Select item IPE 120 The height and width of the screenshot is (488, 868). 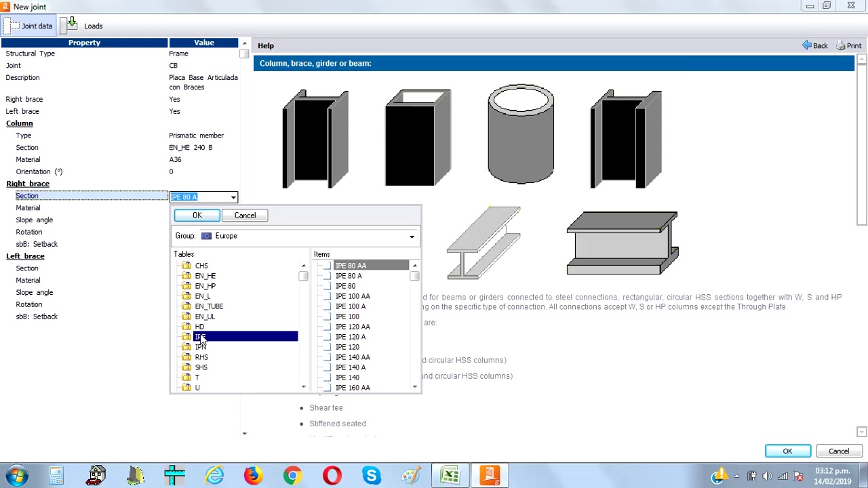pyautogui.click(x=347, y=347)
